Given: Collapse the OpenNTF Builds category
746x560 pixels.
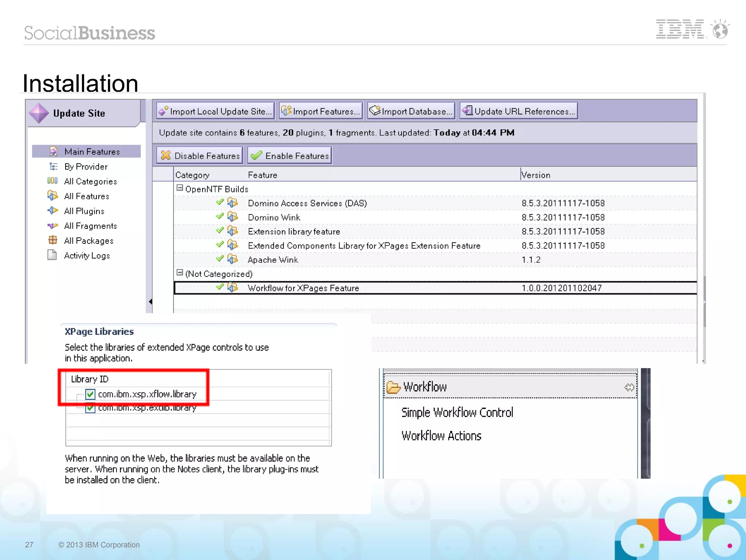Looking at the screenshot, I should tap(180, 188).
